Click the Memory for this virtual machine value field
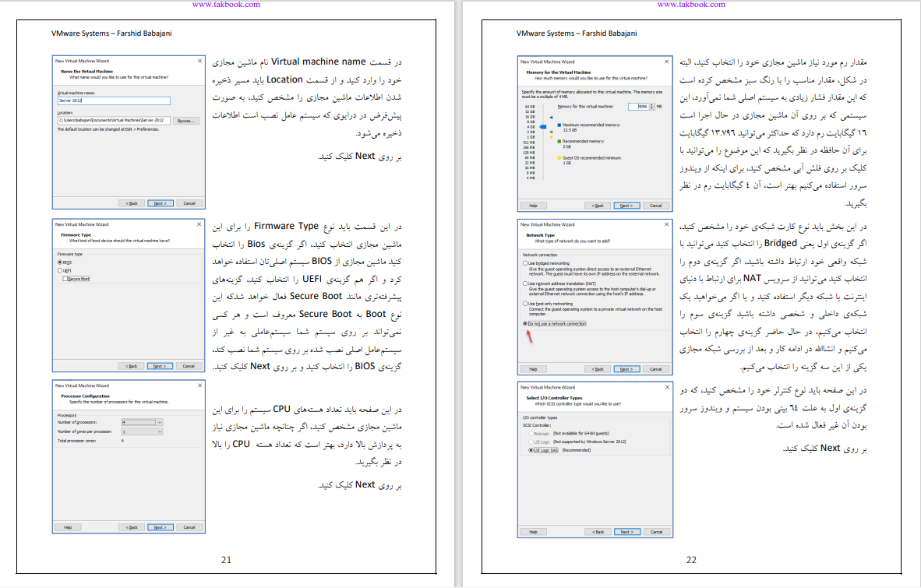Screen dimensions: 921x588 tap(638, 107)
